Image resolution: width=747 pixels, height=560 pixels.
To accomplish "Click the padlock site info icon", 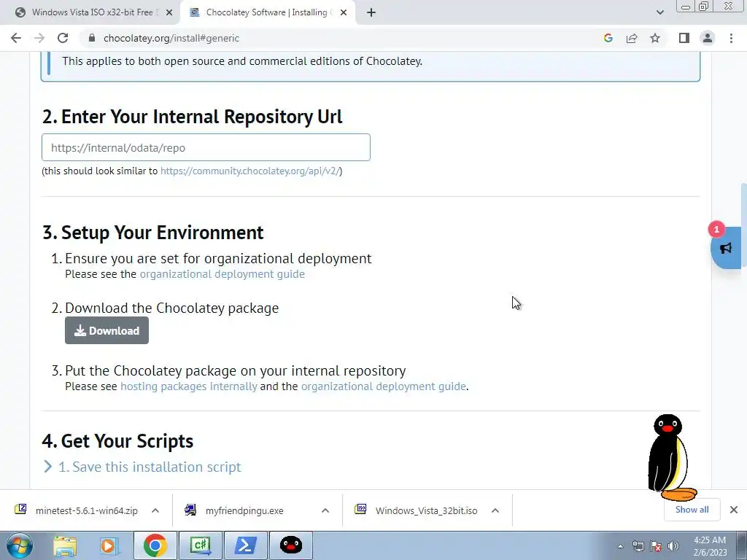I will [x=92, y=38].
